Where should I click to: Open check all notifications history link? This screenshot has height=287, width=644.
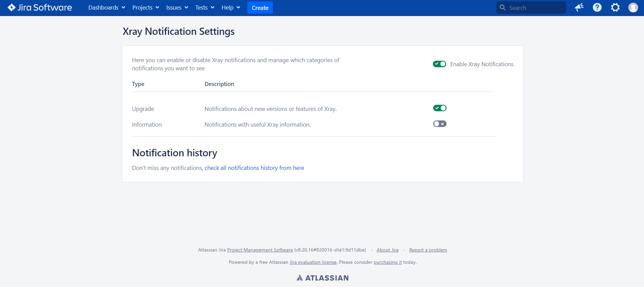point(254,168)
